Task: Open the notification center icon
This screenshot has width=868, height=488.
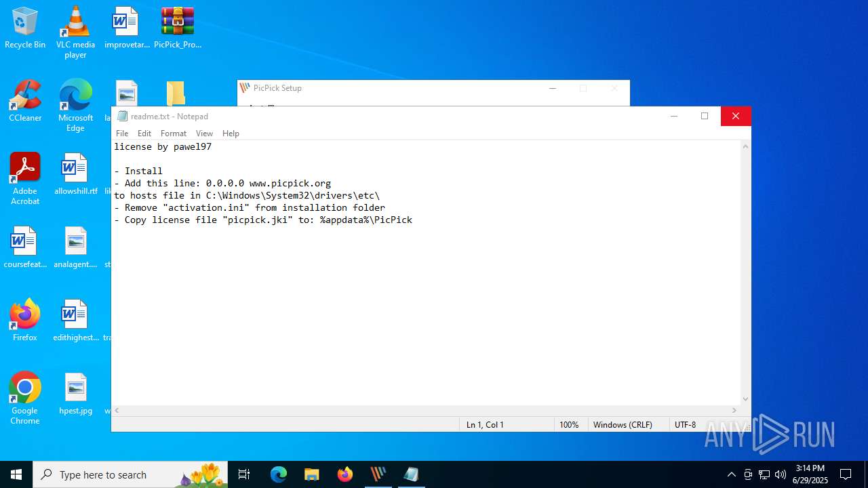Action: (846, 474)
